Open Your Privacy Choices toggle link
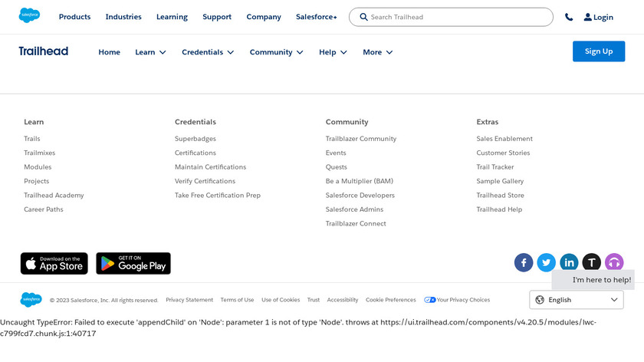 (457, 300)
